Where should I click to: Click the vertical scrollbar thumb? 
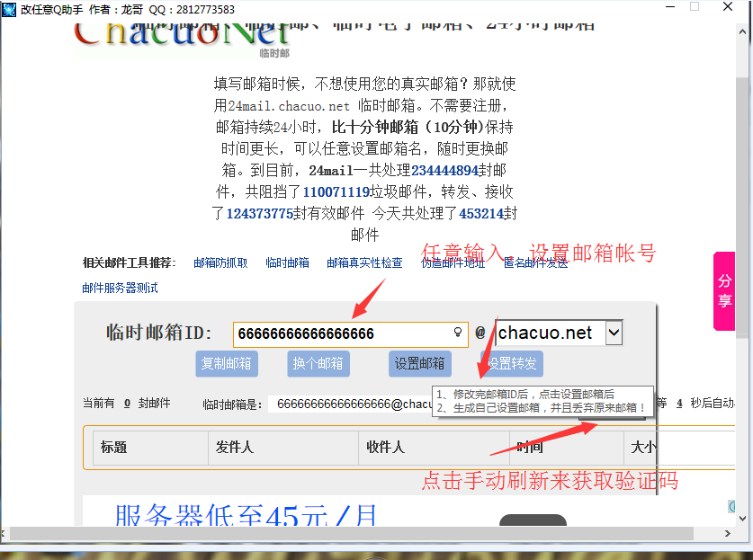[x=742, y=207]
